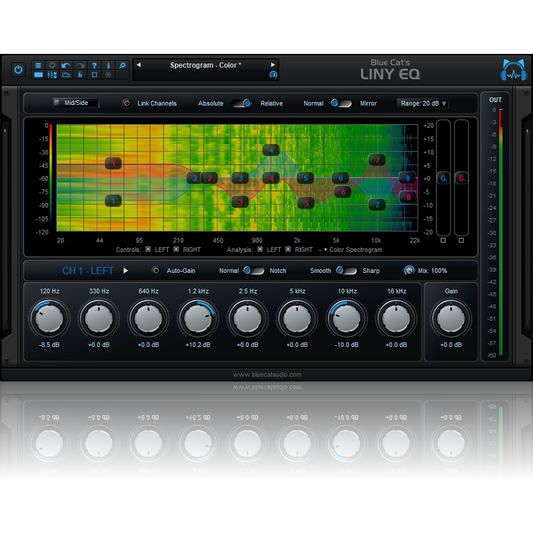This screenshot has width=533, height=533.
Task: Toggle small box under pink gain slider
Action: tap(461, 240)
